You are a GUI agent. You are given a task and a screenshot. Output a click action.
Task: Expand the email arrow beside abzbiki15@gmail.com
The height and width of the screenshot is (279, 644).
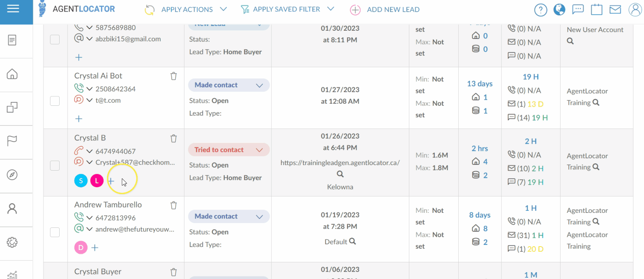(x=89, y=39)
